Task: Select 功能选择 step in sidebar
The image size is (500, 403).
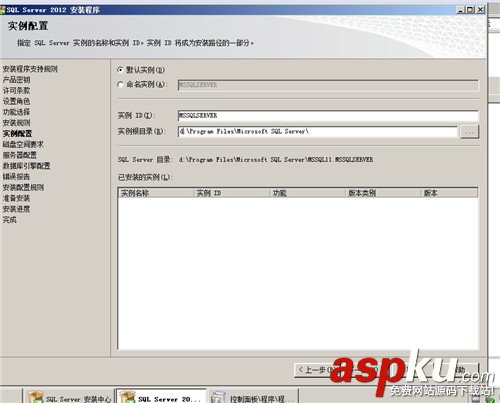Action: pos(16,112)
